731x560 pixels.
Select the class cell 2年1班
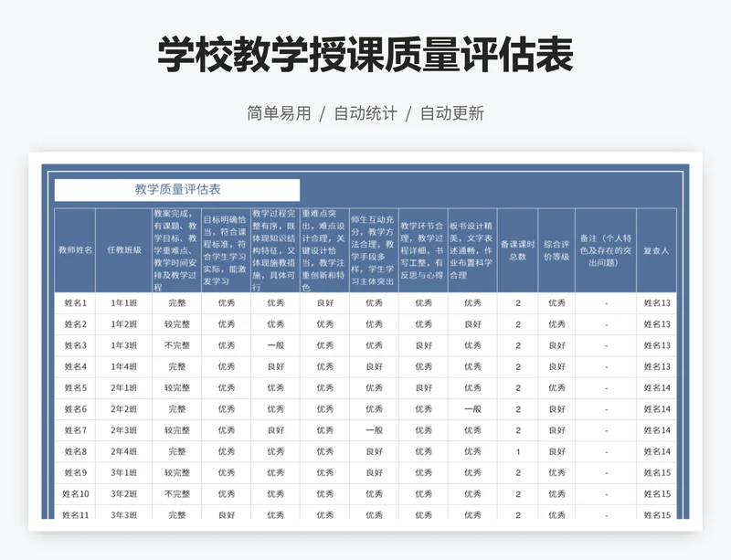(x=124, y=388)
